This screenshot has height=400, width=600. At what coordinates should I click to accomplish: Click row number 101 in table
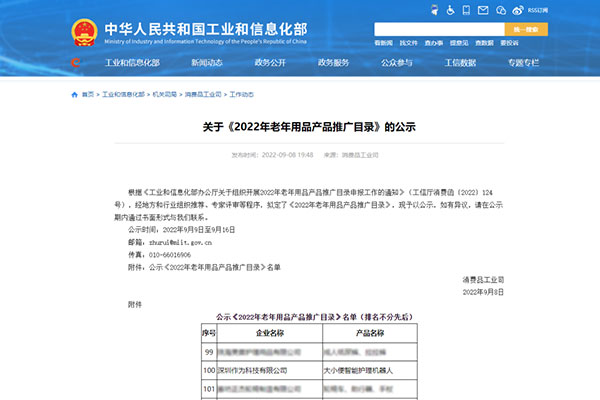point(209,389)
